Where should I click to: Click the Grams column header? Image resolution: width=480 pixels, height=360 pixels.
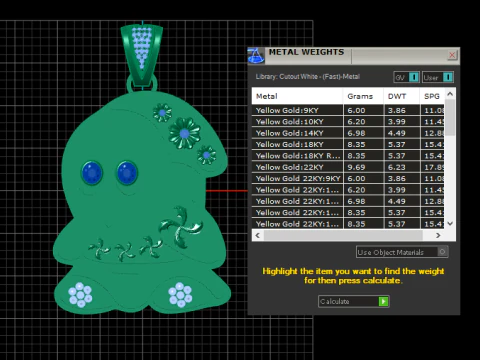(x=363, y=96)
